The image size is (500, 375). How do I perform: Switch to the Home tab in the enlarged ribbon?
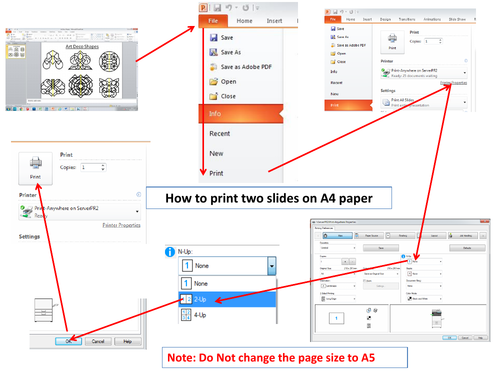(x=244, y=21)
